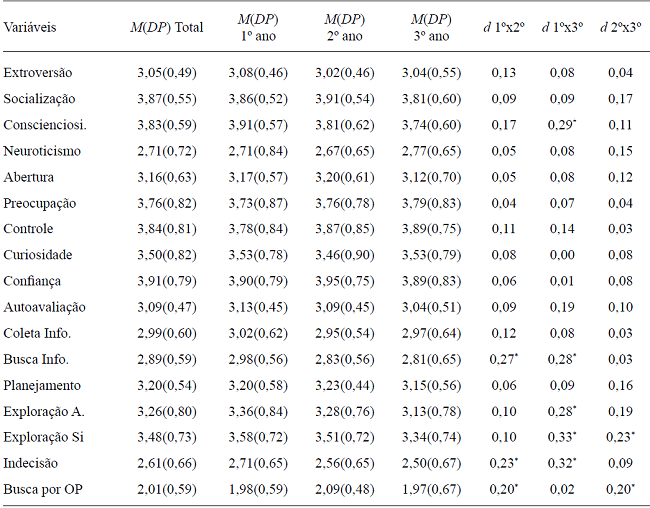The width and height of the screenshot is (650, 508).
Task: Click the 'M(DP) Total' column header
Action: 167,27
